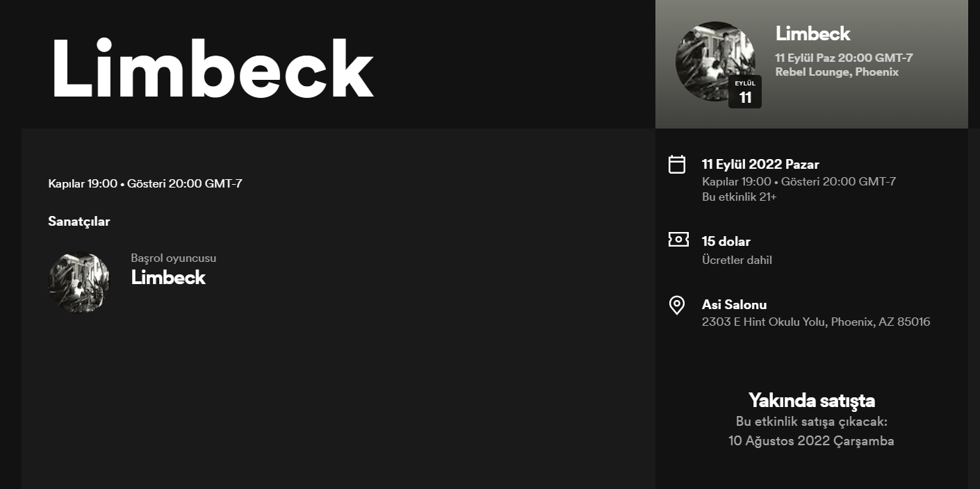Click the Kapılar 19:00 showtime line on left
Image resolution: width=980 pixels, height=489 pixels.
pyautogui.click(x=145, y=184)
